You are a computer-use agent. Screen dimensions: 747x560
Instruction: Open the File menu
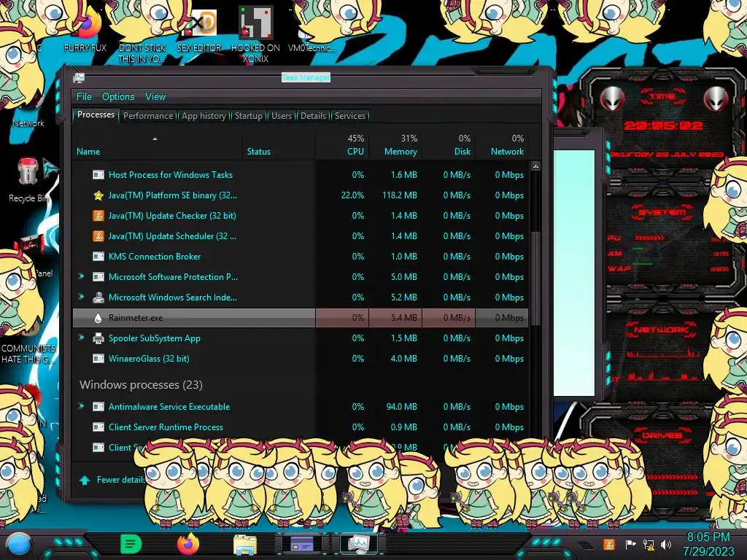pos(84,97)
